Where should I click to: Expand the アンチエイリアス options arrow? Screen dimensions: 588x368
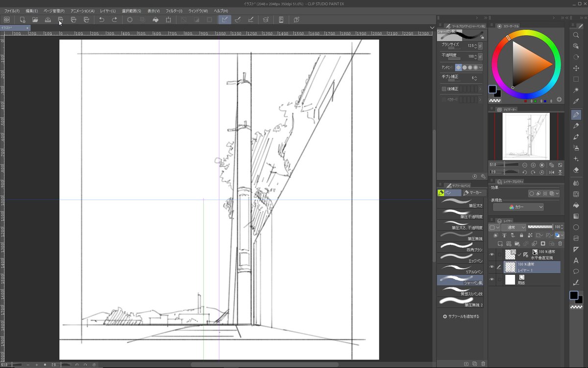tap(480, 67)
